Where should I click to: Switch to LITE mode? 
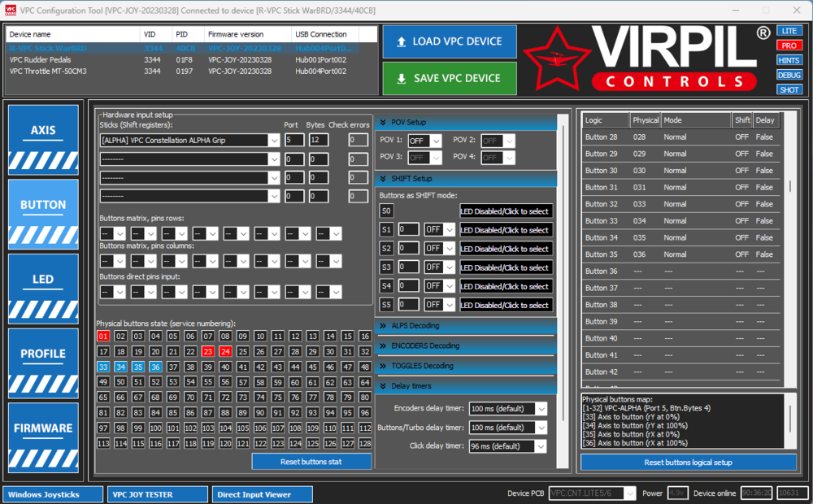(789, 31)
